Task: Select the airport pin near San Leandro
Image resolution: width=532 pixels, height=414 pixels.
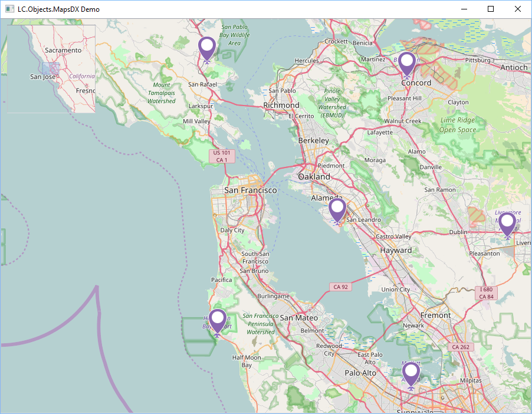Action: [337, 210]
